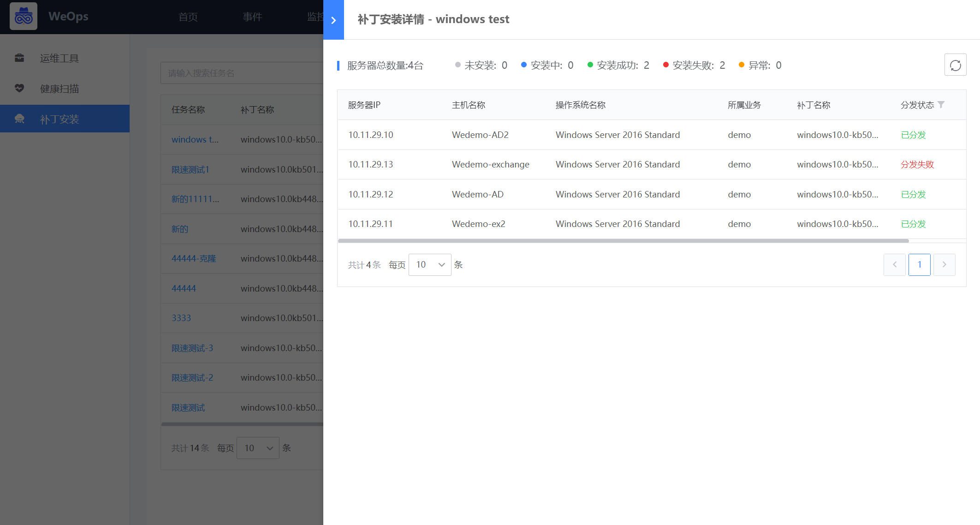
Task: Collapse the detail panel with the arrow button
Action: click(333, 20)
